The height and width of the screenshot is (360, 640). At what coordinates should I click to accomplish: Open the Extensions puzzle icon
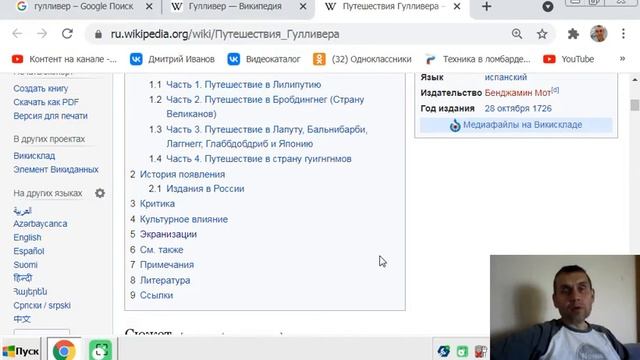(573, 34)
